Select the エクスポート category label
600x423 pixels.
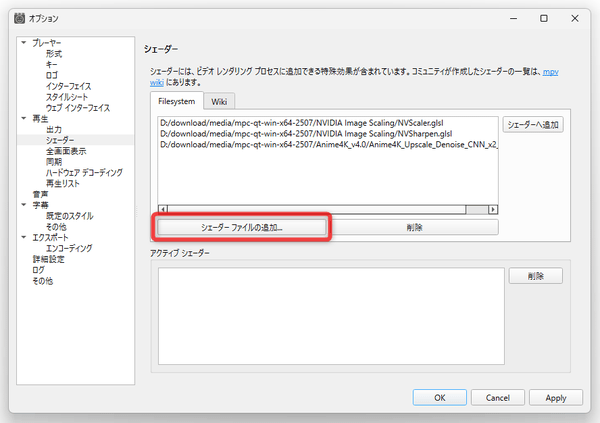coord(50,237)
